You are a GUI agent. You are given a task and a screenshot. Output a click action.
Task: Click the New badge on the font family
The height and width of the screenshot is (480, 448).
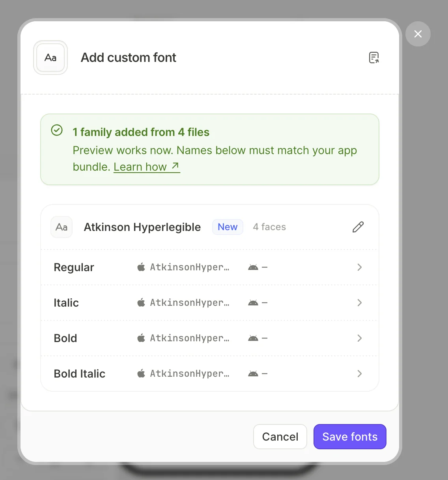pos(228,227)
